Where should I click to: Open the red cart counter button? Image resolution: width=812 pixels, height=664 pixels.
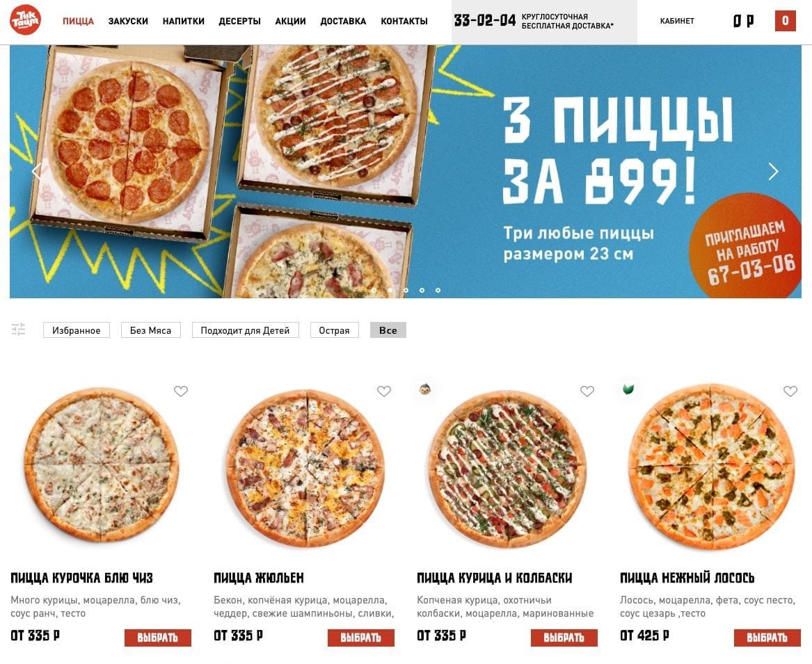pos(785,21)
